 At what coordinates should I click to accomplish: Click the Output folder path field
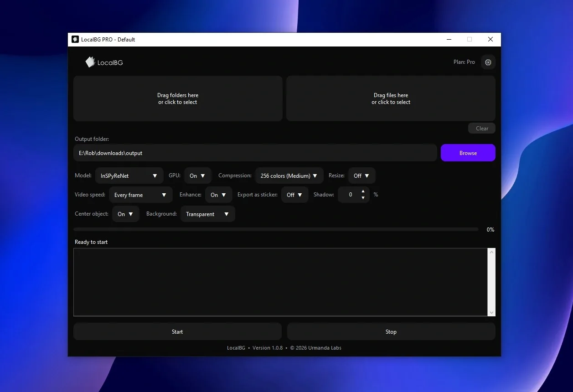coord(255,153)
